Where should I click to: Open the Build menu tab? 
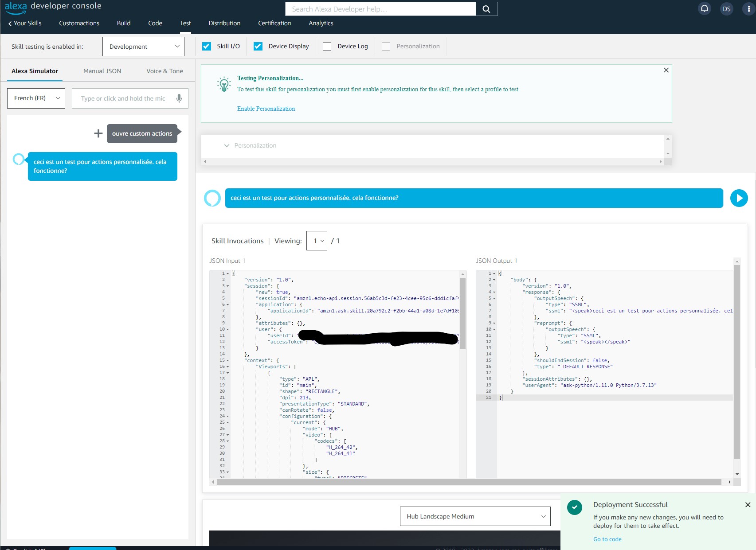tap(124, 23)
